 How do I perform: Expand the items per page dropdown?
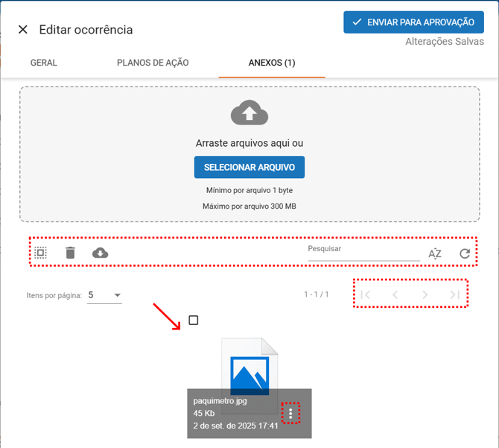[x=105, y=295]
